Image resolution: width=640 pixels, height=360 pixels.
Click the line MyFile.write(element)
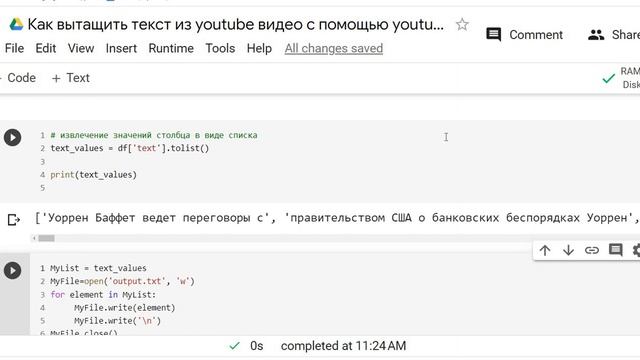tap(124, 308)
